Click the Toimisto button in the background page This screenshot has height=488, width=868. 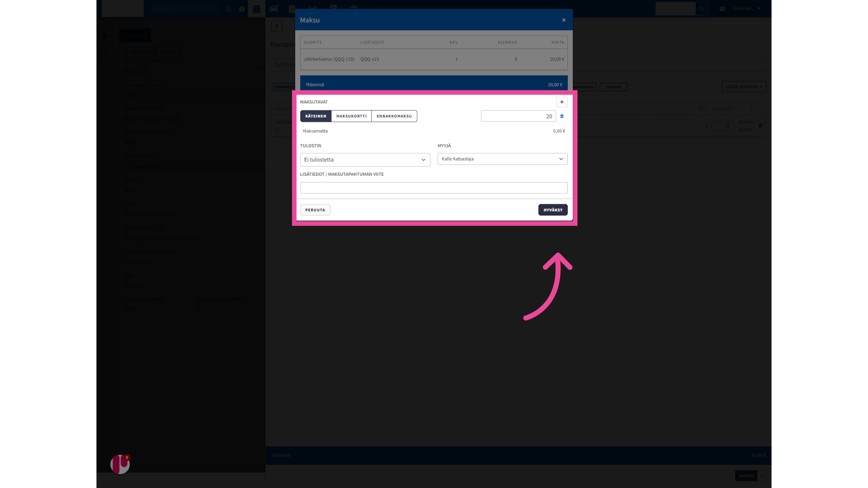point(613,87)
